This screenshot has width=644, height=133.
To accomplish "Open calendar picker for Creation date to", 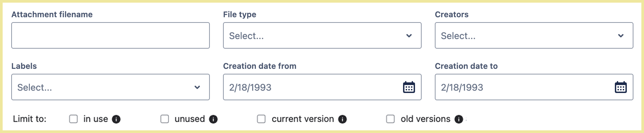I will click(621, 87).
